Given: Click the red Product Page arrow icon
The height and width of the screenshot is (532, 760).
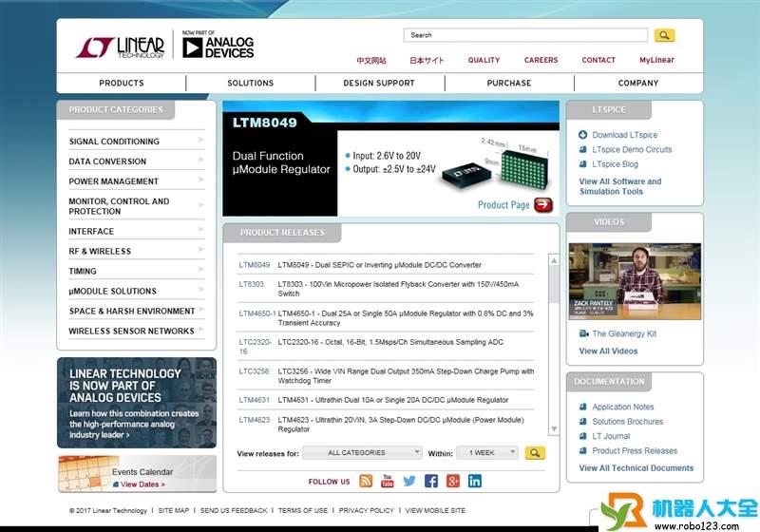Looking at the screenshot, I should pos(543,205).
